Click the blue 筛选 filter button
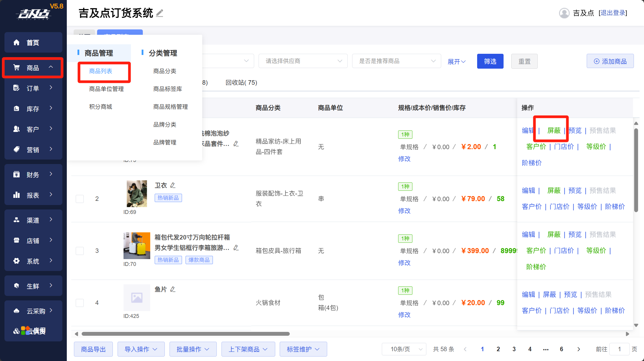The image size is (644, 361). (x=490, y=61)
